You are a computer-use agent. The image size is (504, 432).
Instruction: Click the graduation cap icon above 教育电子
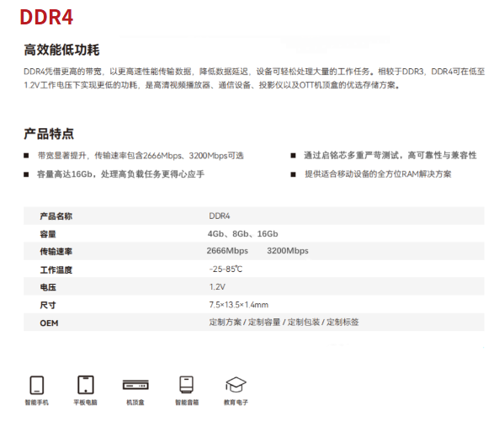coord(236,384)
